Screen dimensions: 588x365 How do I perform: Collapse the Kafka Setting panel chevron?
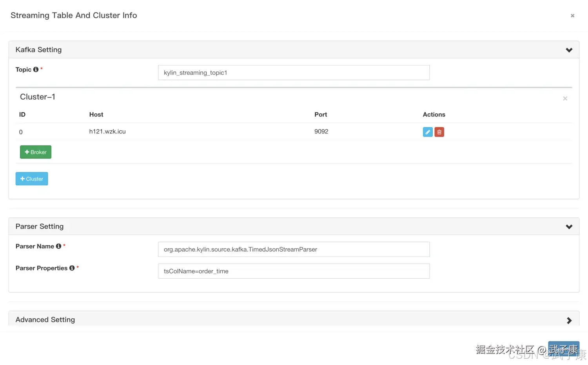pyautogui.click(x=569, y=50)
